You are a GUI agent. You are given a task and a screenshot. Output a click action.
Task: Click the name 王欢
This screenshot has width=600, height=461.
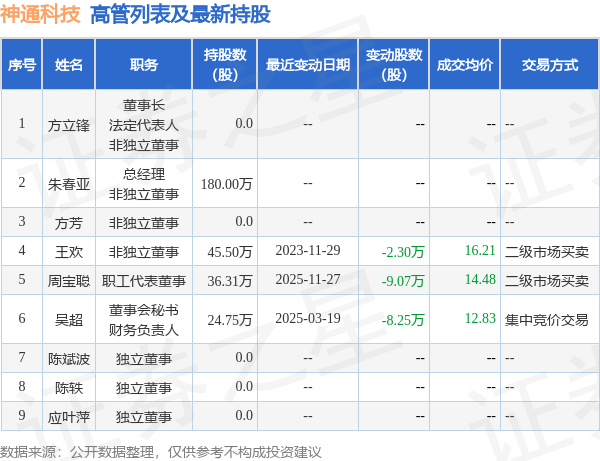[68, 252]
